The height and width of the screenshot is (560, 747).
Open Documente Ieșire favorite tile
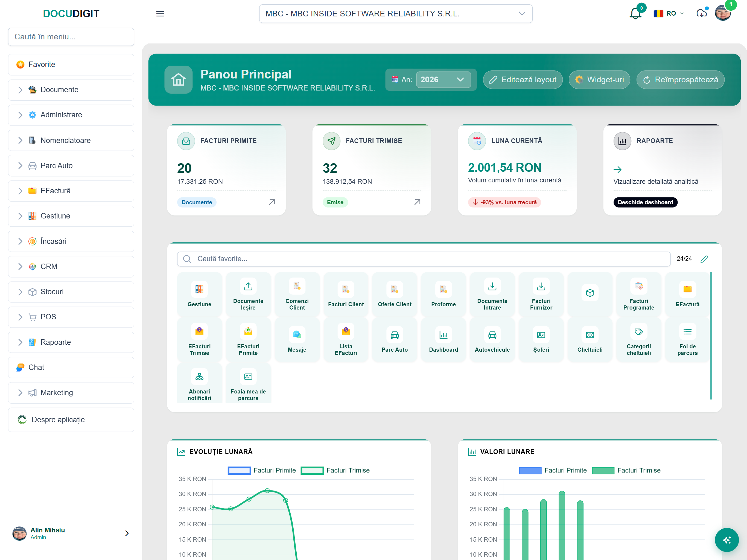[x=248, y=294]
